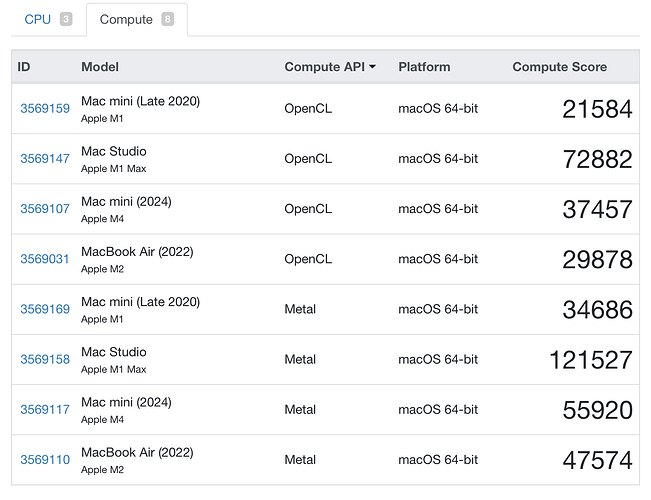Image resolution: width=651 pixels, height=500 pixels.
Task: Click the Platform column header
Action: point(424,67)
